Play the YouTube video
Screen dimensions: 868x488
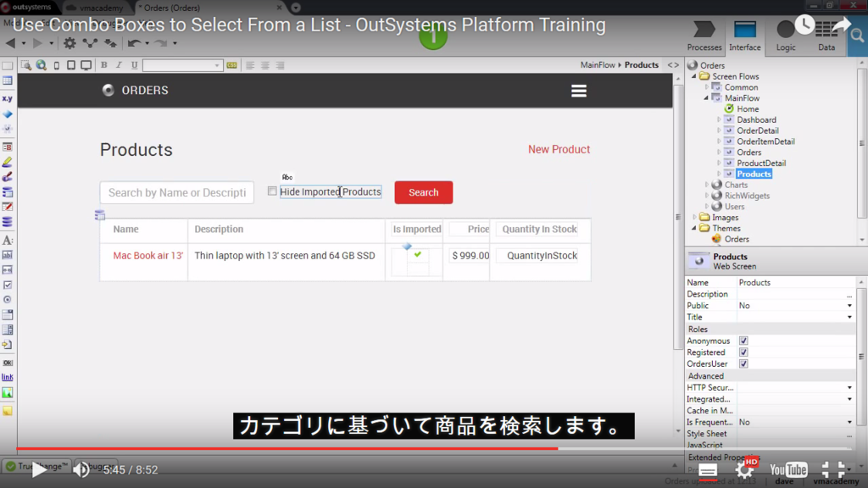pyautogui.click(x=39, y=469)
